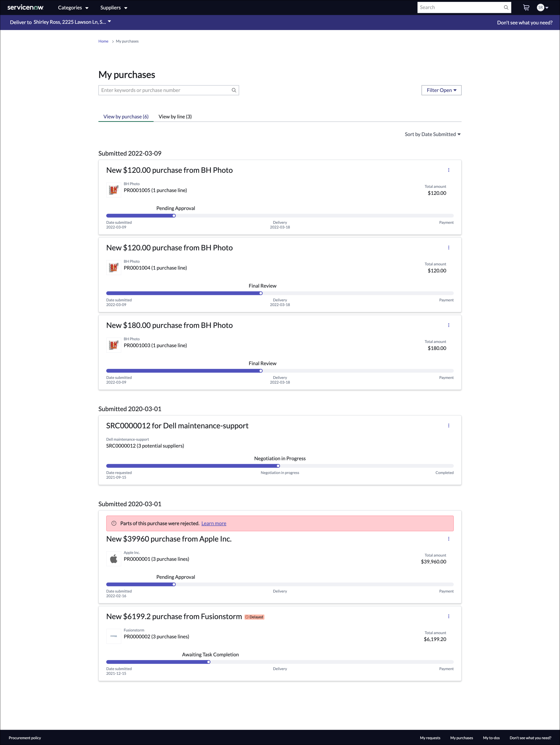Screen dimensions: 560x745
Task: Click the ServiceNow logo
Action: pos(26,7)
